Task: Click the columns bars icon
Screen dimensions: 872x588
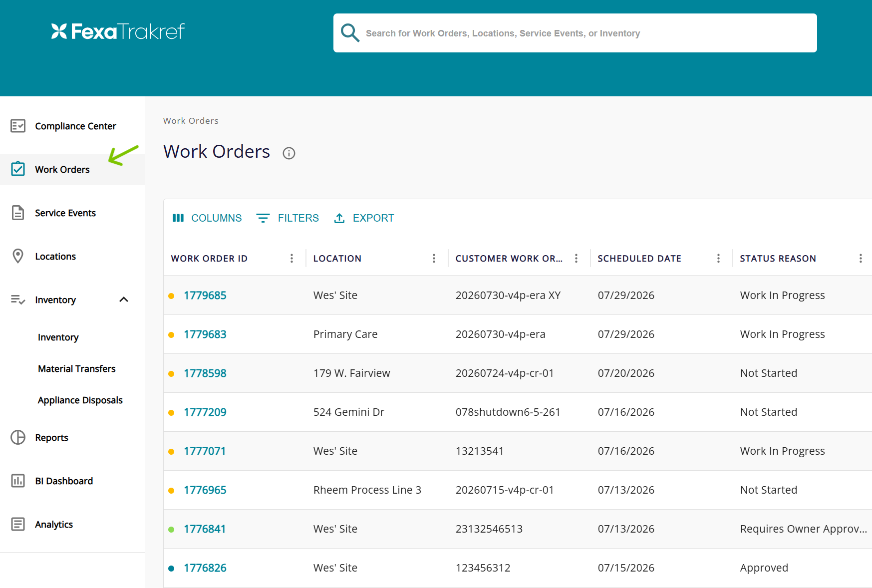Action: point(178,218)
